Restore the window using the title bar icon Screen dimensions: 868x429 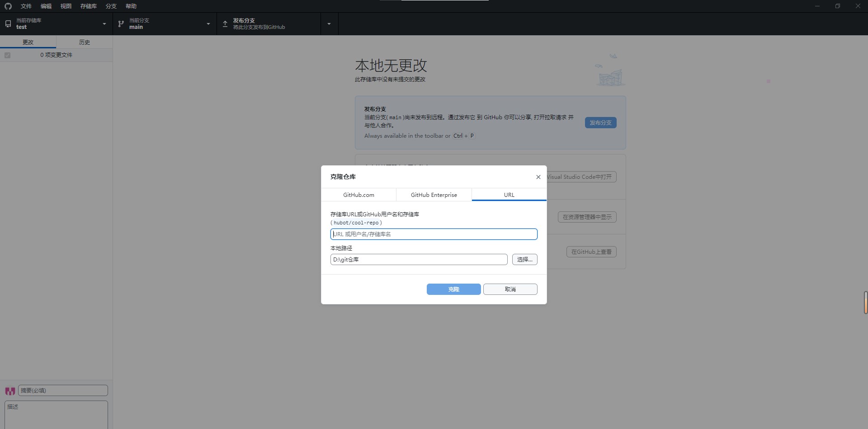pos(837,6)
